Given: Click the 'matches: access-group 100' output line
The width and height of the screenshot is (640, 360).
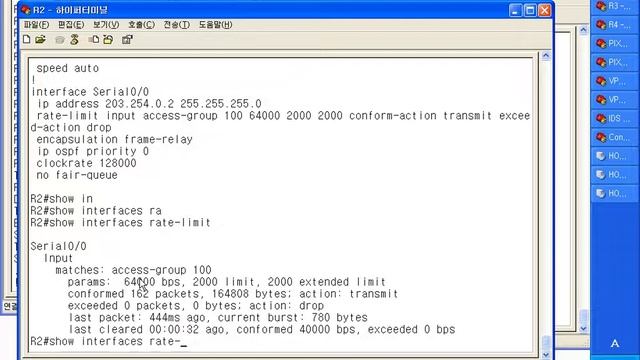Looking at the screenshot, I should click(133, 270).
